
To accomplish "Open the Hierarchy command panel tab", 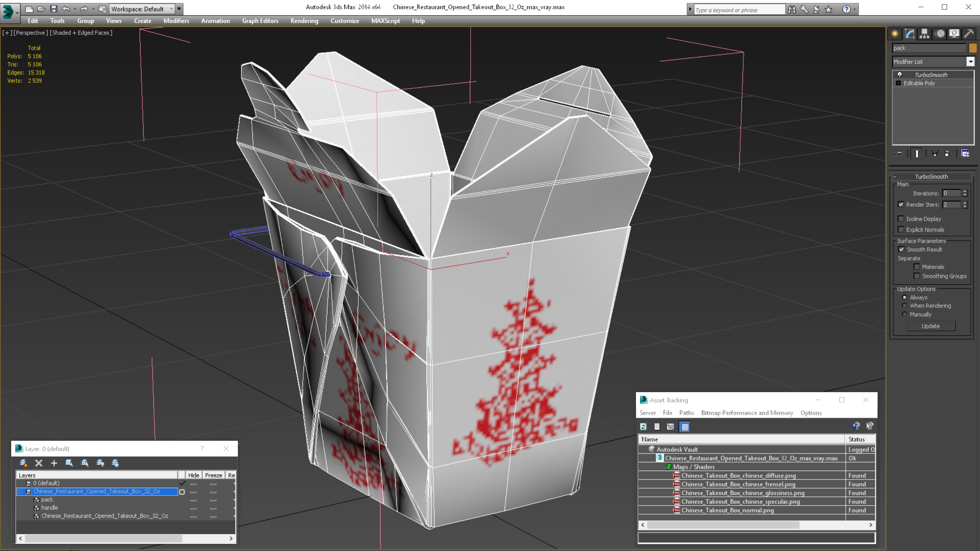I will 925,34.
